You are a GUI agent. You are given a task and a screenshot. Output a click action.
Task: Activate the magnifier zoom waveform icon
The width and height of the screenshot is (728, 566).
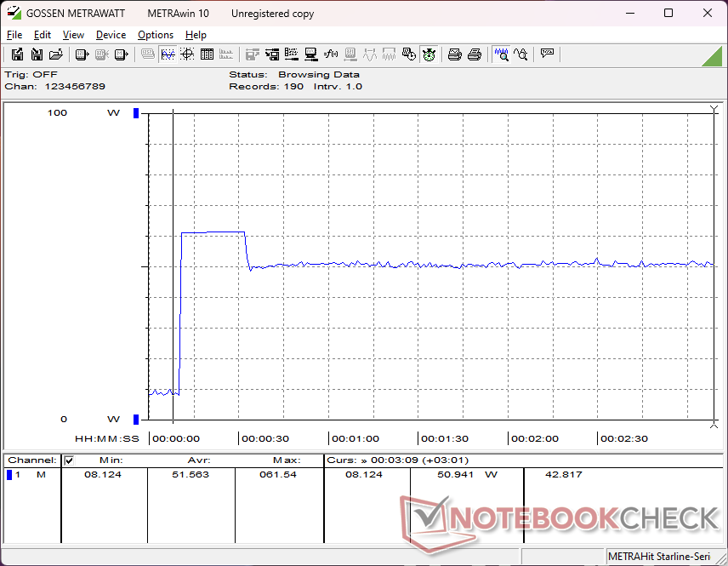point(502,54)
